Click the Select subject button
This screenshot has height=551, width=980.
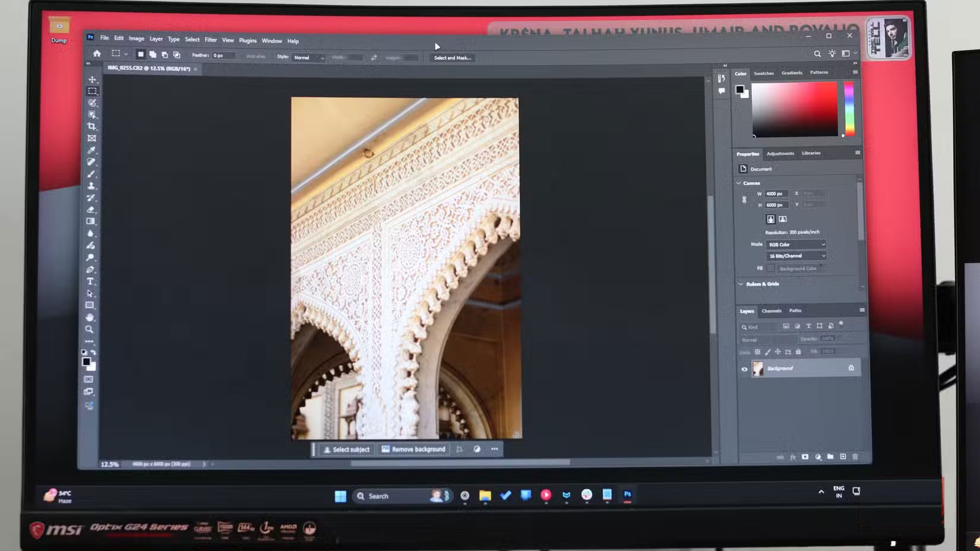[347, 449]
